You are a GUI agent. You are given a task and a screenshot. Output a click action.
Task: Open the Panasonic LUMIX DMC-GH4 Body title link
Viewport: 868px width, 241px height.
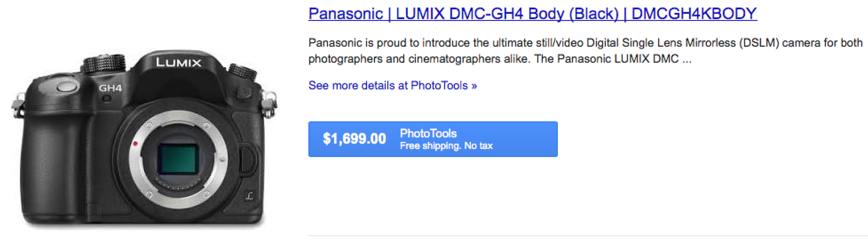[533, 14]
